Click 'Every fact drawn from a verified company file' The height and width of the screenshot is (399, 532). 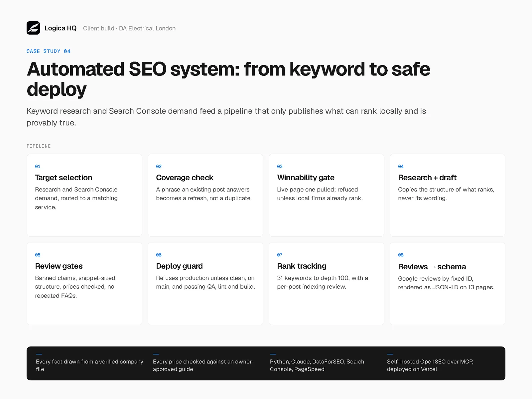(89, 365)
